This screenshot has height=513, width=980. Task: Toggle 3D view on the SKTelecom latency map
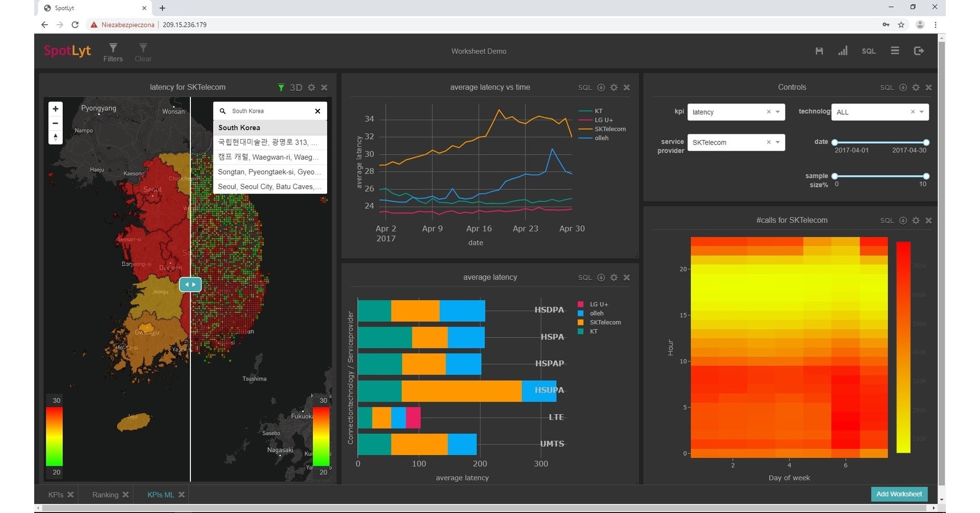[x=296, y=87]
